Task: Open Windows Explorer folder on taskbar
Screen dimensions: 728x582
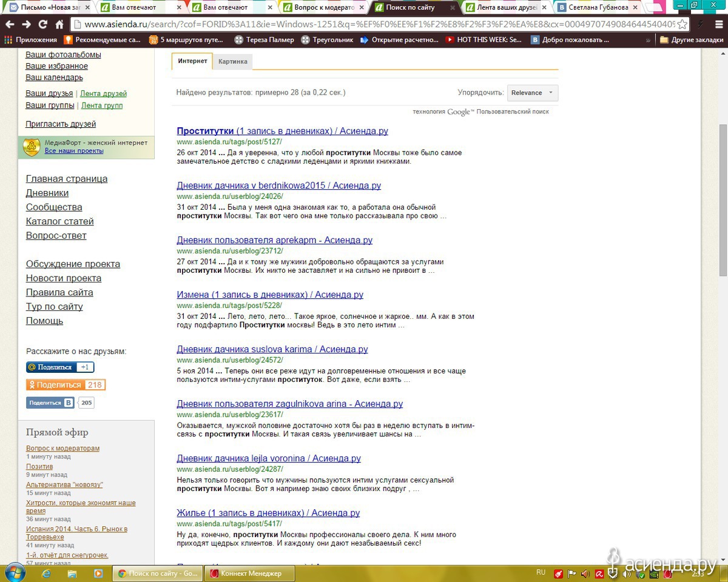Action: coord(72,573)
